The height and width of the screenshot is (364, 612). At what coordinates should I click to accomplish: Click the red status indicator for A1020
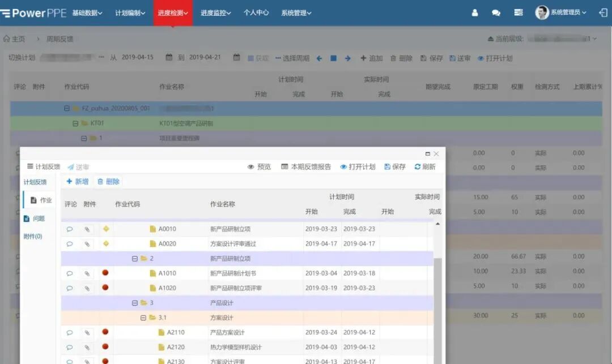[105, 288]
